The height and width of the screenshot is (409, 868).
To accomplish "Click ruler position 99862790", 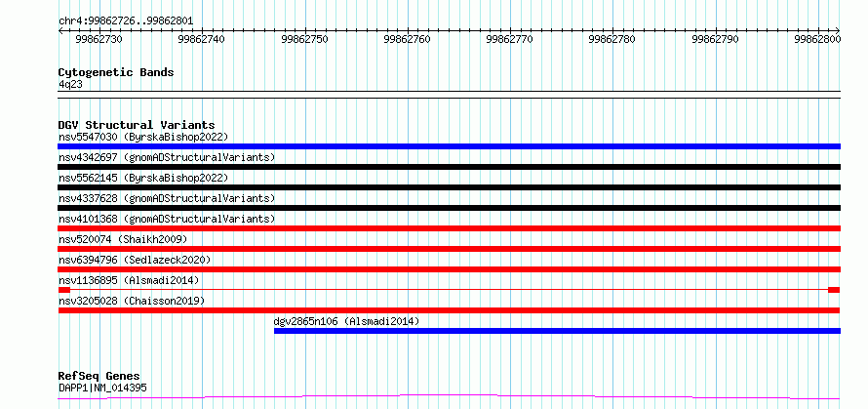I will coord(715,39).
